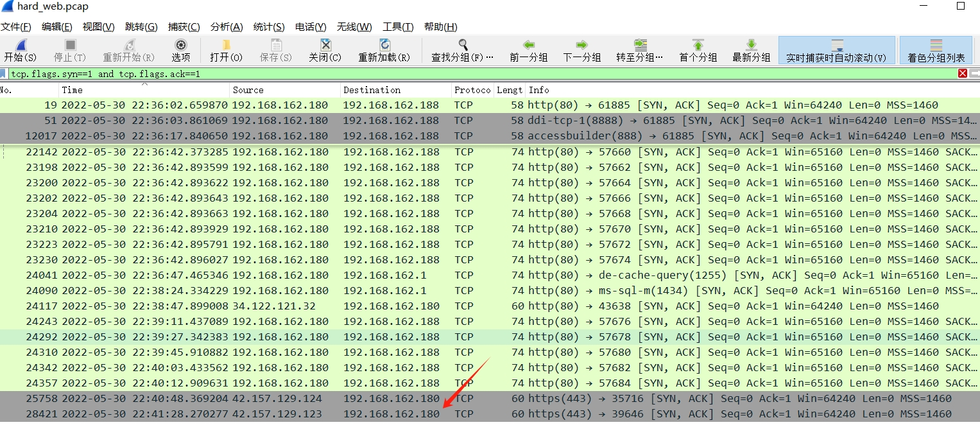Sort by the Source column header

pyautogui.click(x=285, y=90)
